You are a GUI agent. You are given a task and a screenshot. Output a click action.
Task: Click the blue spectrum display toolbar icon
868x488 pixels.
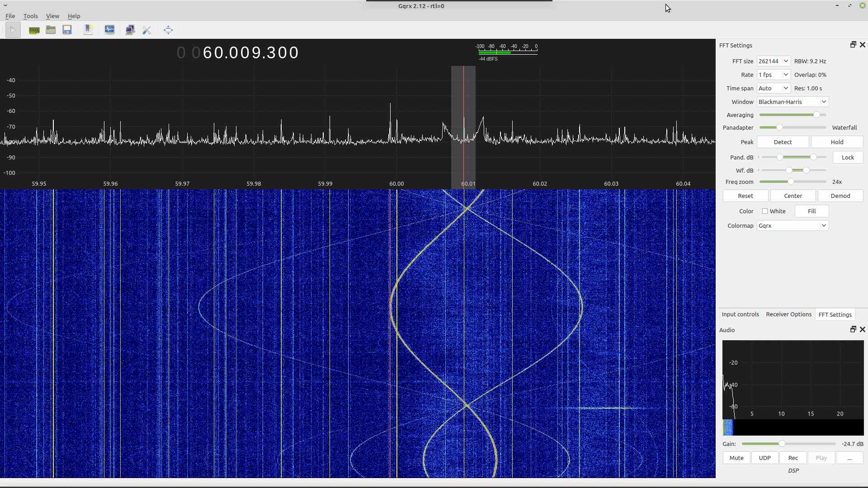coord(109,30)
